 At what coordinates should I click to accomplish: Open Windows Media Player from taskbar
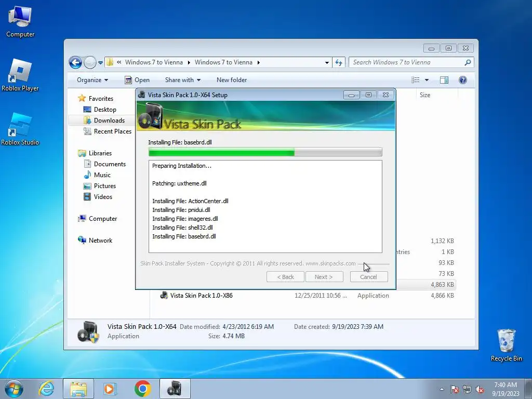pos(109,389)
